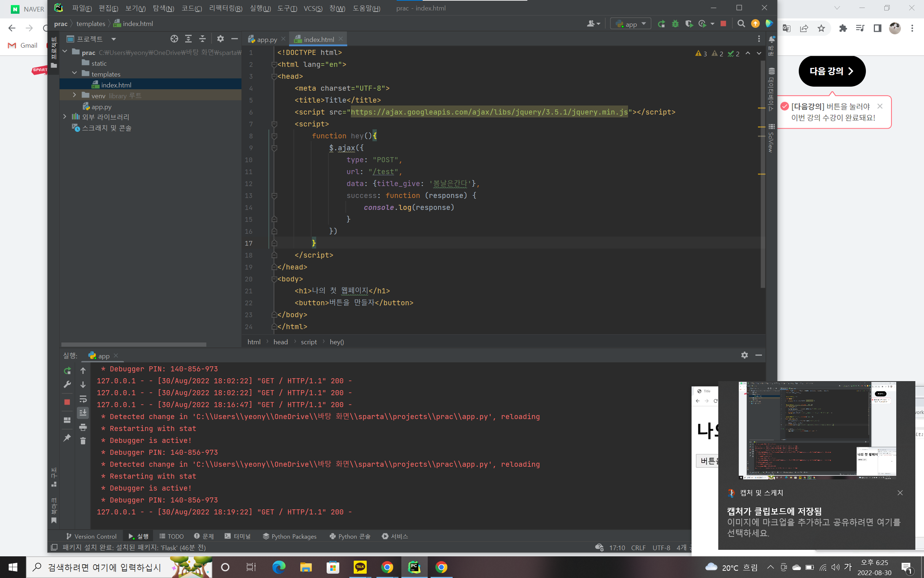Open the 터미널 tool window

tap(237, 536)
